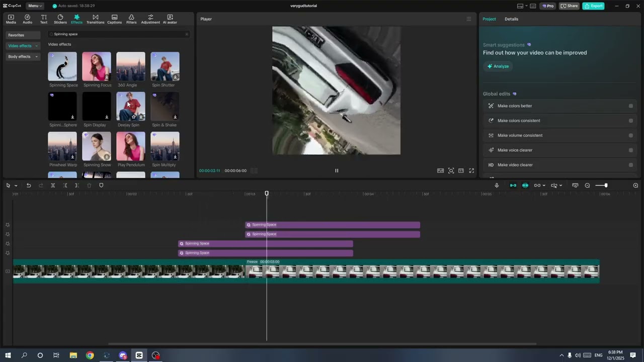Open the Transitions panel
The image size is (644, 362).
pyautogui.click(x=95, y=19)
